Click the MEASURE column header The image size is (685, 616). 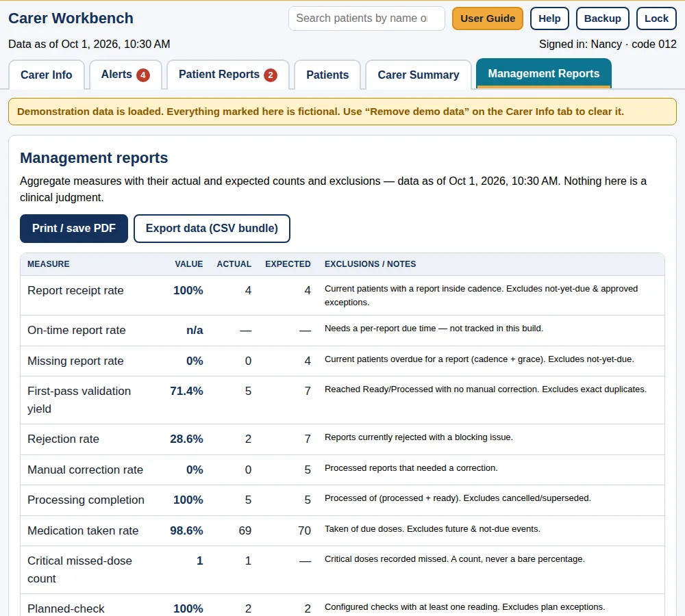pyautogui.click(x=49, y=264)
